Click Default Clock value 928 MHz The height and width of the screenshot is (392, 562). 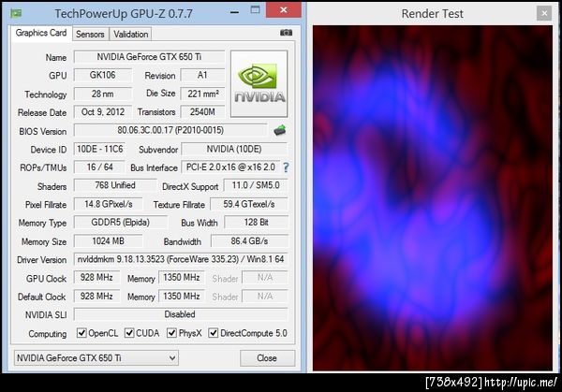(96, 296)
